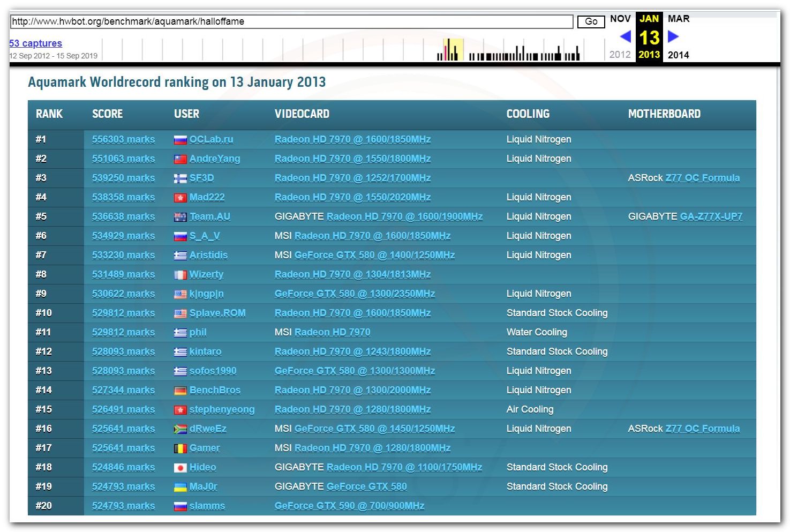This screenshot has height=532, width=790.
Task: Click the MOTHERBOARD column header
Action: pyautogui.click(x=664, y=114)
